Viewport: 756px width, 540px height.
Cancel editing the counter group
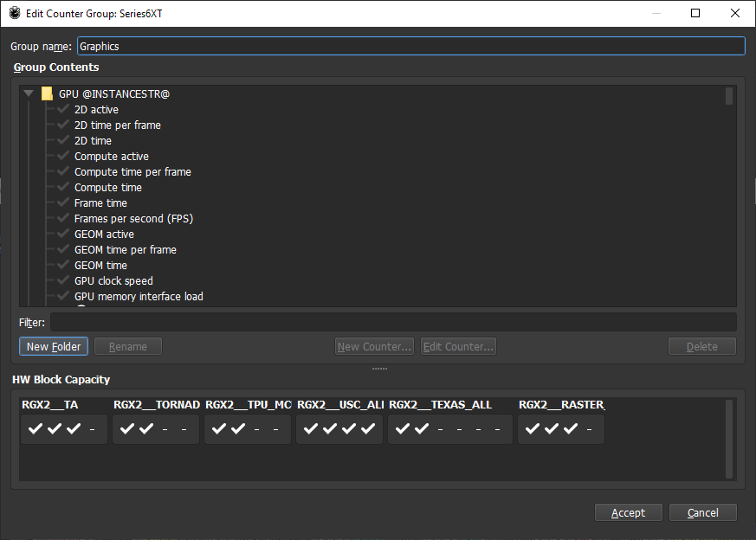tap(702, 512)
